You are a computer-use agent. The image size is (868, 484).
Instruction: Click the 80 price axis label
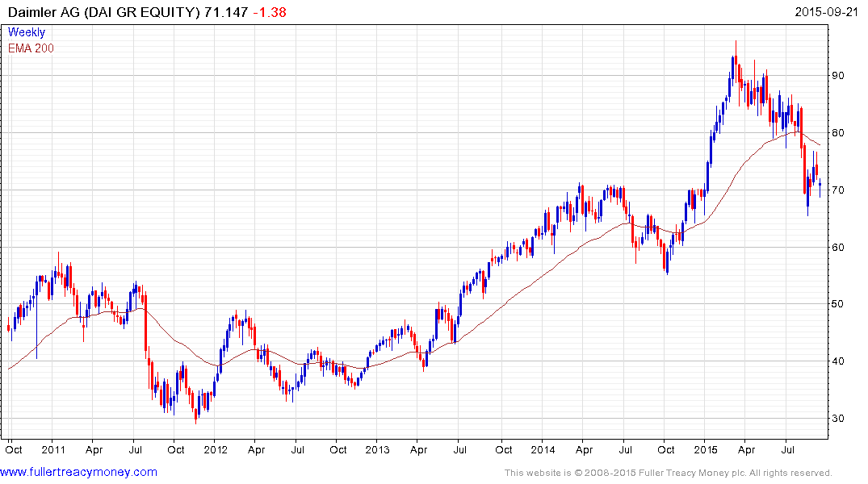(838, 133)
